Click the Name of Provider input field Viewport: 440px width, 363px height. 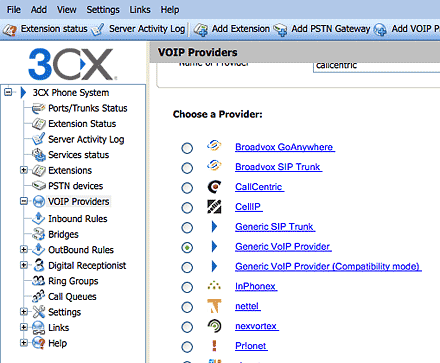point(376,66)
